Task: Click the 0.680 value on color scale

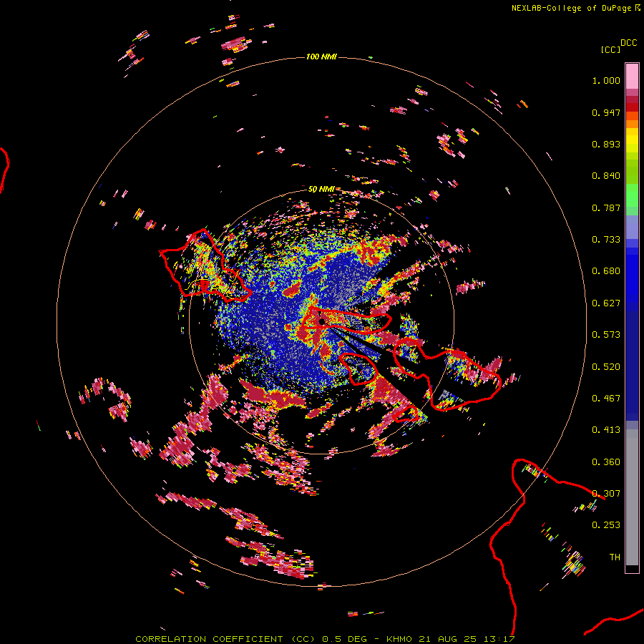Action: click(606, 271)
